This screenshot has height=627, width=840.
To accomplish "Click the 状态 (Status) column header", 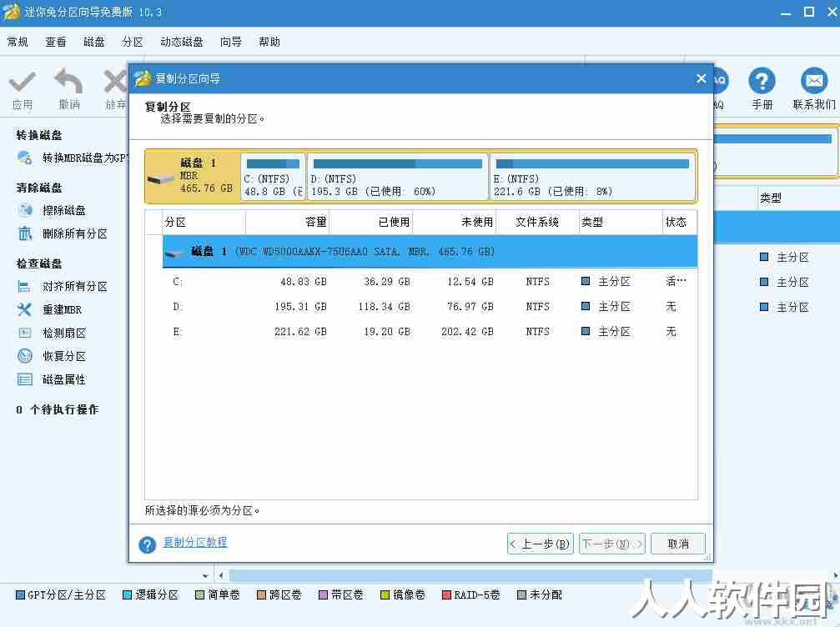I will point(680,223).
